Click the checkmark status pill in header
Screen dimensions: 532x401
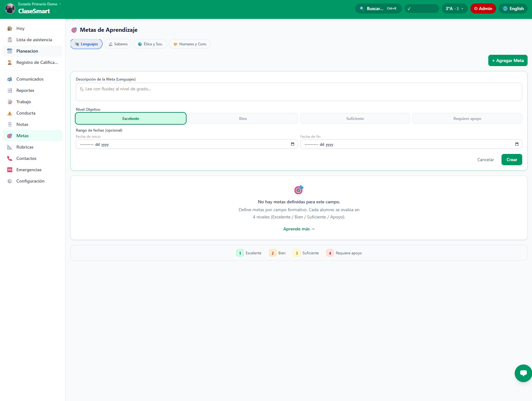[x=422, y=8]
